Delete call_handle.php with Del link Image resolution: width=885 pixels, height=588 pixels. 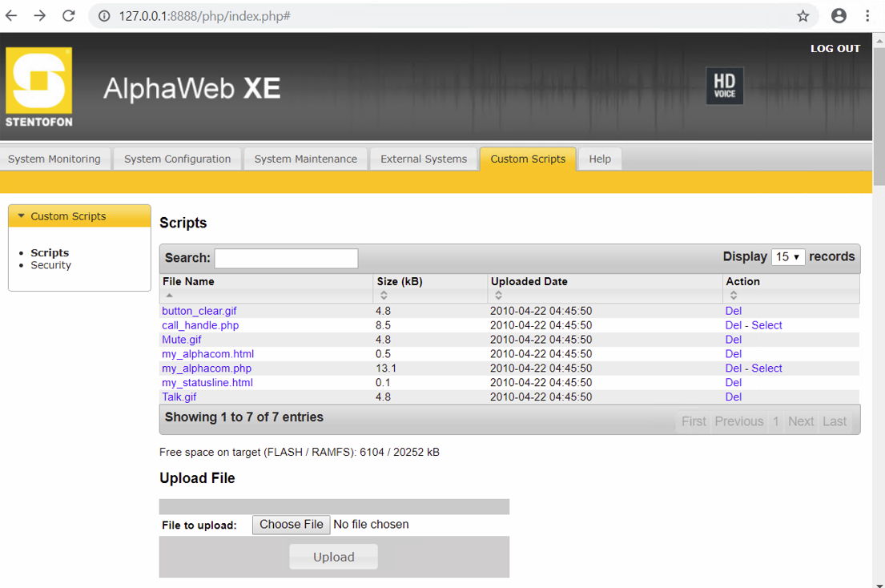733,325
